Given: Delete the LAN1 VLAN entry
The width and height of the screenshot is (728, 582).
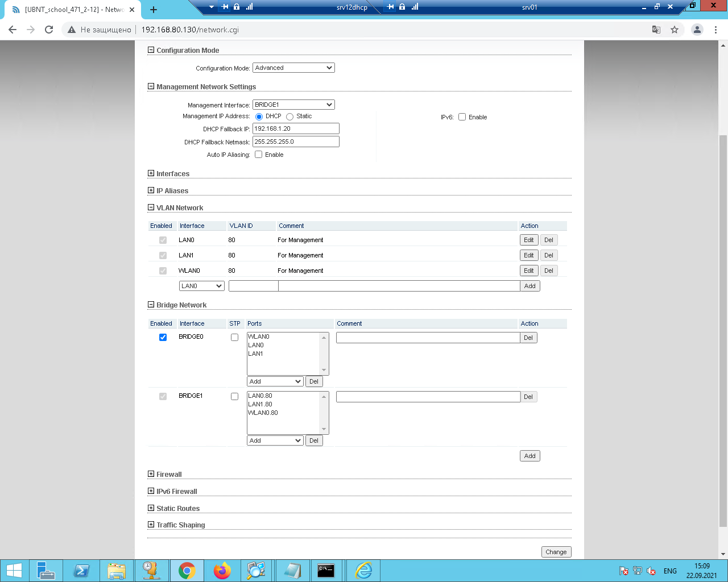Looking at the screenshot, I should coord(549,255).
